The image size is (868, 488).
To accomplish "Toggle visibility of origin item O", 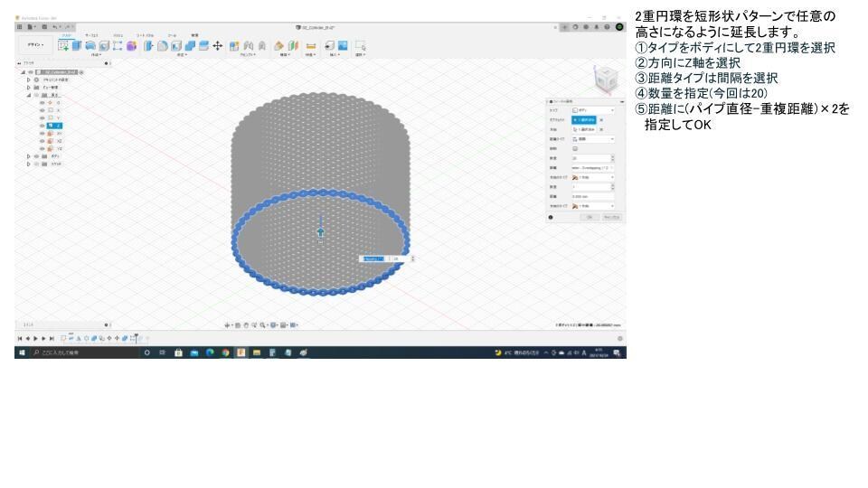I will click(42, 103).
